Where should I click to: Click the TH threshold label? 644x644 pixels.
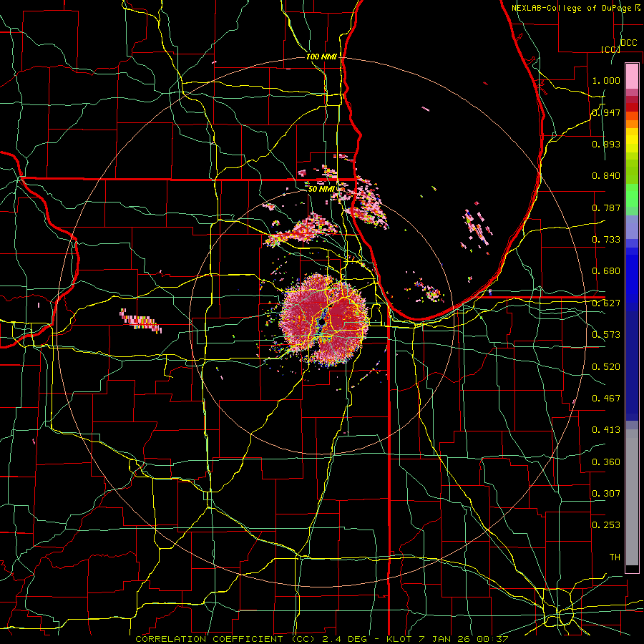pos(615,557)
